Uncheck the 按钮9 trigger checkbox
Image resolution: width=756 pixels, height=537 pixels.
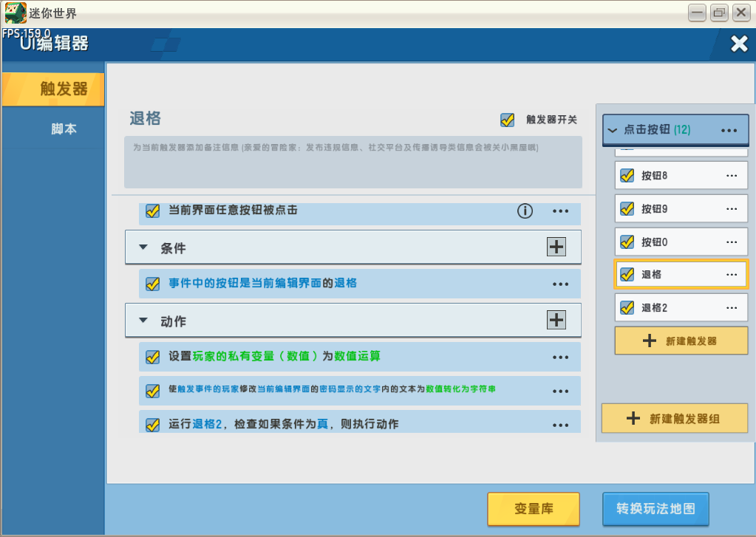click(x=627, y=209)
